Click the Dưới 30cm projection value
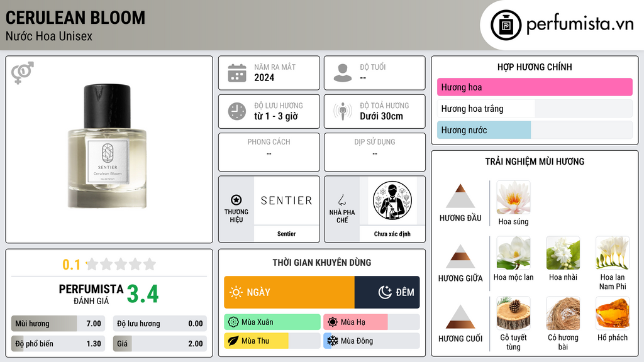Image resolution: width=644 pixels, height=362 pixels. pyautogui.click(x=382, y=116)
